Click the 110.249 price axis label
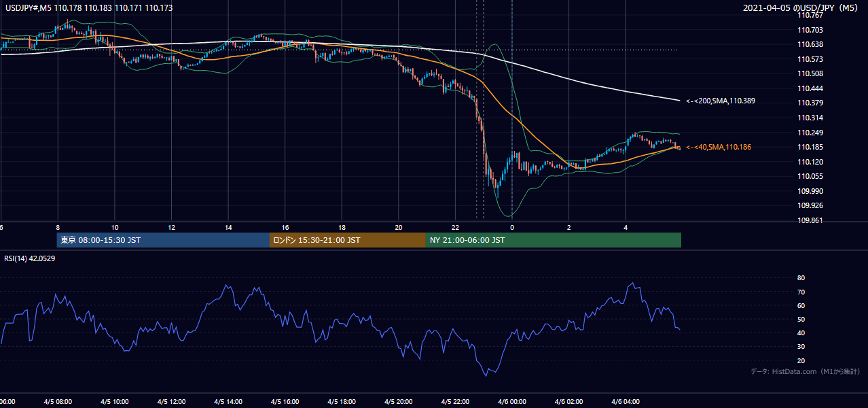868x408 pixels. pyautogui.click(x=811, y=133)
